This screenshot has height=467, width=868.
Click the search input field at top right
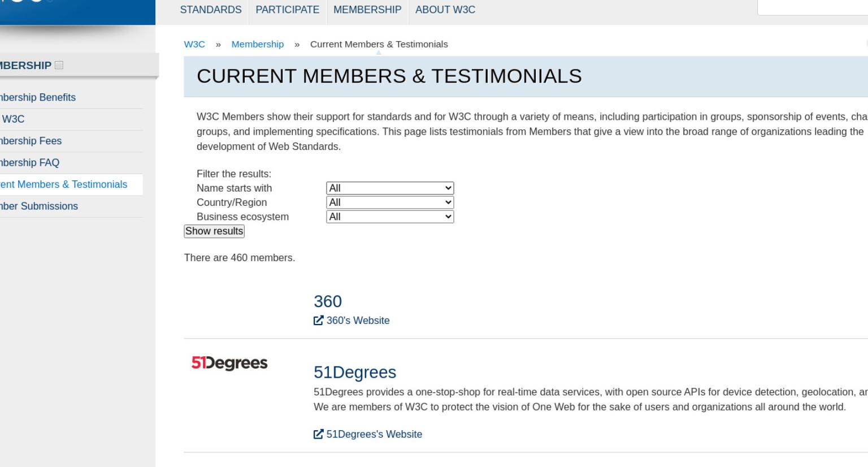click(x=813, y=7)
